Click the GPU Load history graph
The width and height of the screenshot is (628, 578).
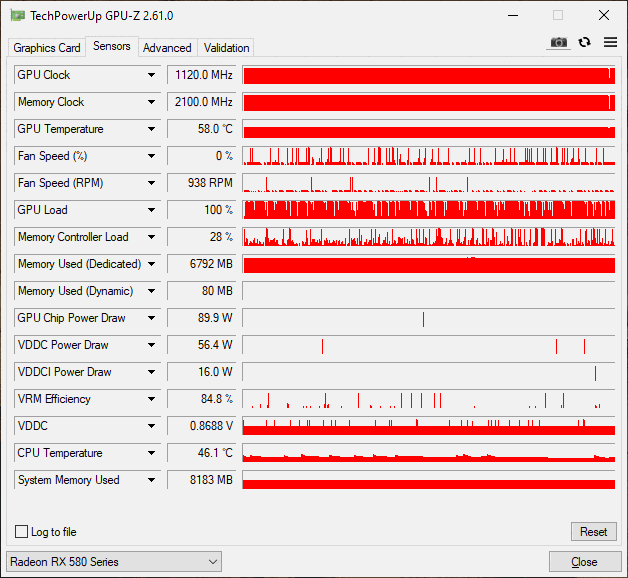point(429,210)
